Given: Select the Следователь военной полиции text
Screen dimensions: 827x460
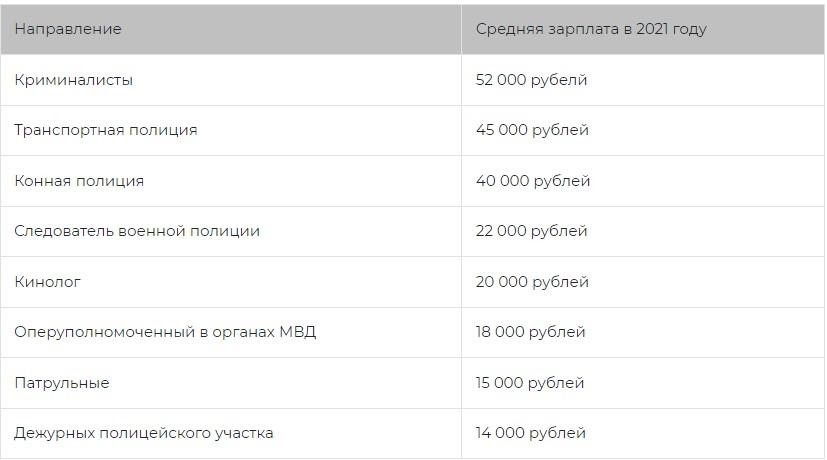Looking at the screenshot, I should click(137, 231).
